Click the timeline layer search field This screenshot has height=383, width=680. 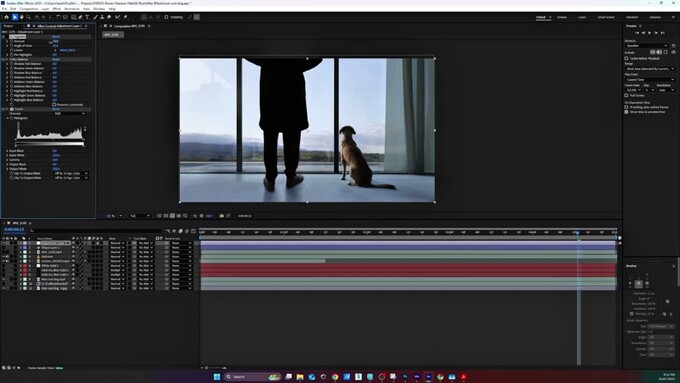[x=95, y=231]
